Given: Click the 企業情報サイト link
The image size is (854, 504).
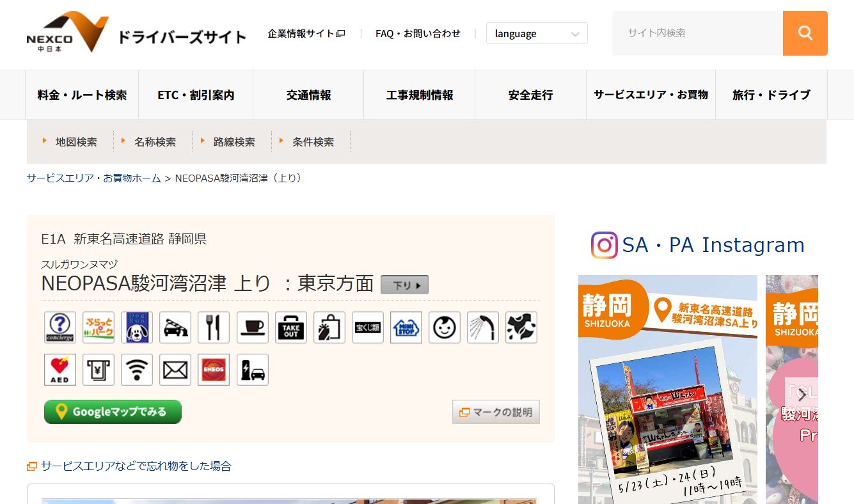Looking at the screenshot, I should 306,33.
